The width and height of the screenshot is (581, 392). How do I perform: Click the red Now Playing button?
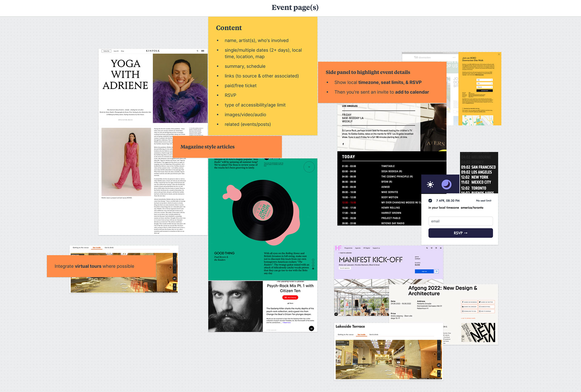(290, 297)
